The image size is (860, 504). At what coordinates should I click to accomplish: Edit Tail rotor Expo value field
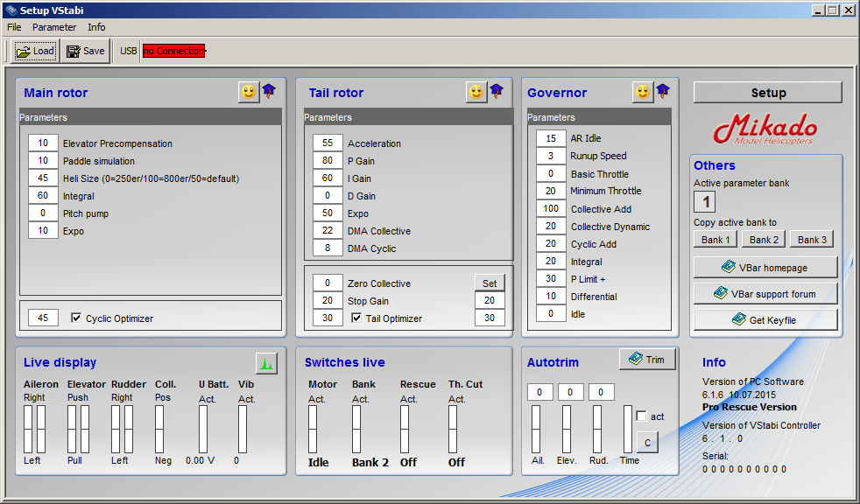(x=328, y=213)
